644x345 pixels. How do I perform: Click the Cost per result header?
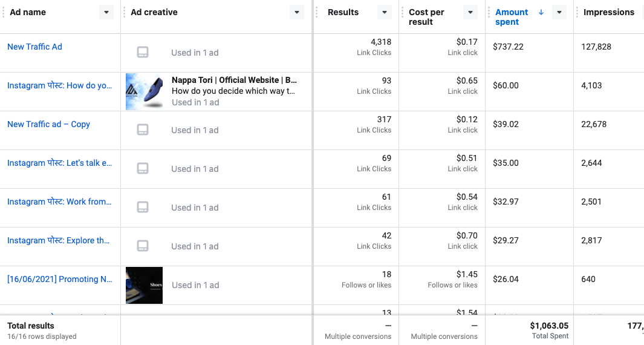[426, 17]
